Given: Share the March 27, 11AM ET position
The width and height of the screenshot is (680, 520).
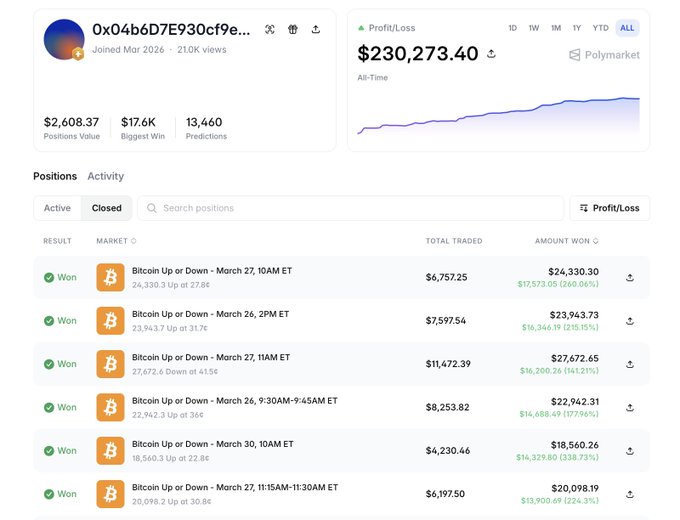Looking at the screenshot, I should point(630,364).
